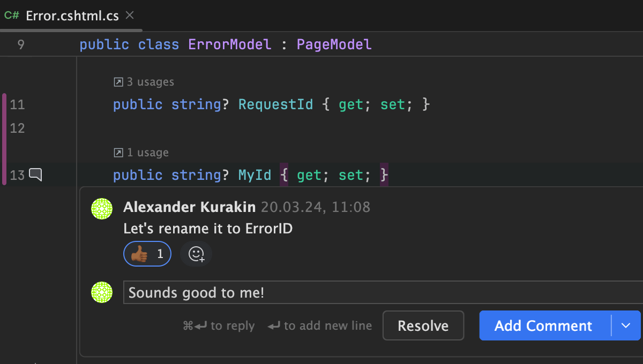
Task: Resolve the comment thread
Action: (423, 325)
